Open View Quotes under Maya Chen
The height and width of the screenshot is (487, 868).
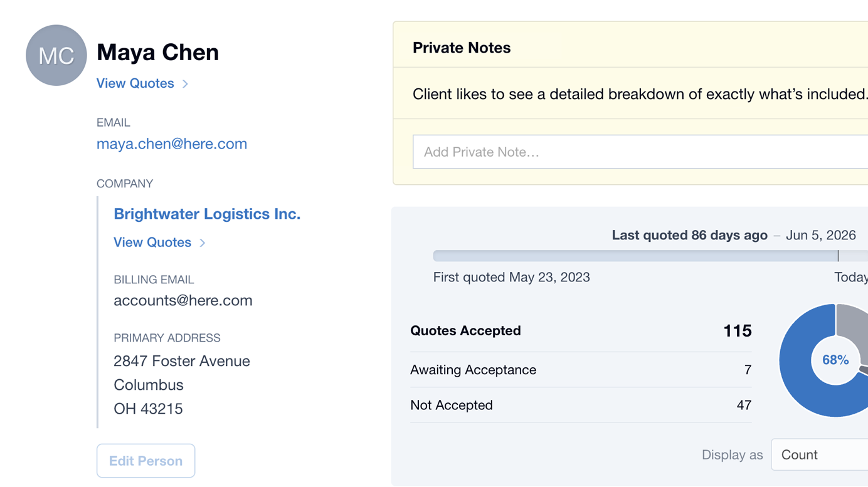click(135, 83)
